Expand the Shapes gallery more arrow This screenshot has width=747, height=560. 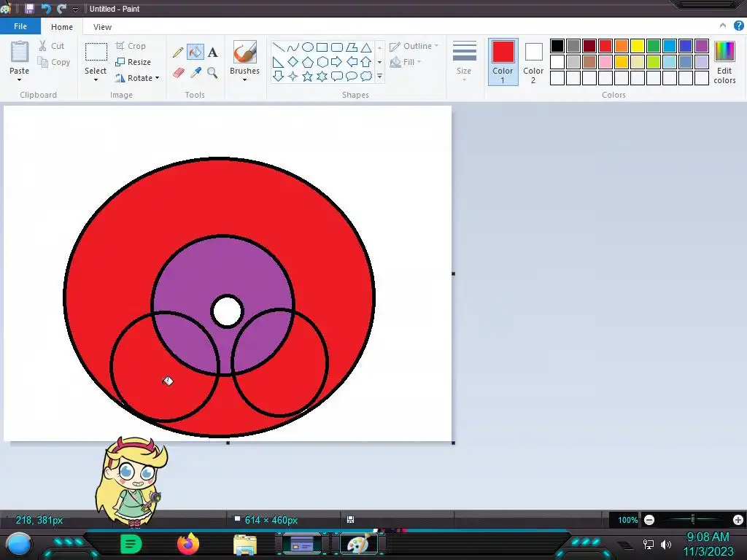point(379,76)
